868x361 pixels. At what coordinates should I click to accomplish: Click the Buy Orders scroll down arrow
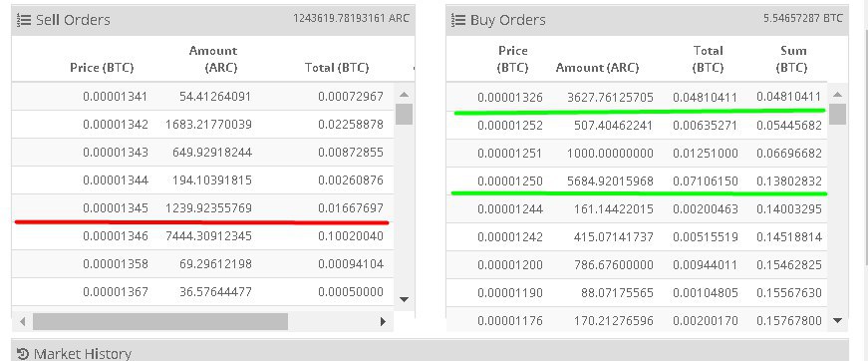click(837, 320)
